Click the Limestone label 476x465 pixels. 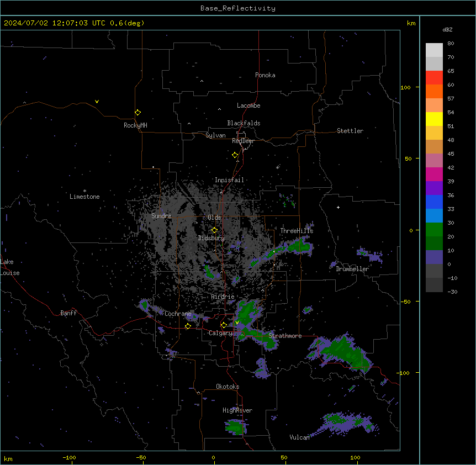(84, 197)
